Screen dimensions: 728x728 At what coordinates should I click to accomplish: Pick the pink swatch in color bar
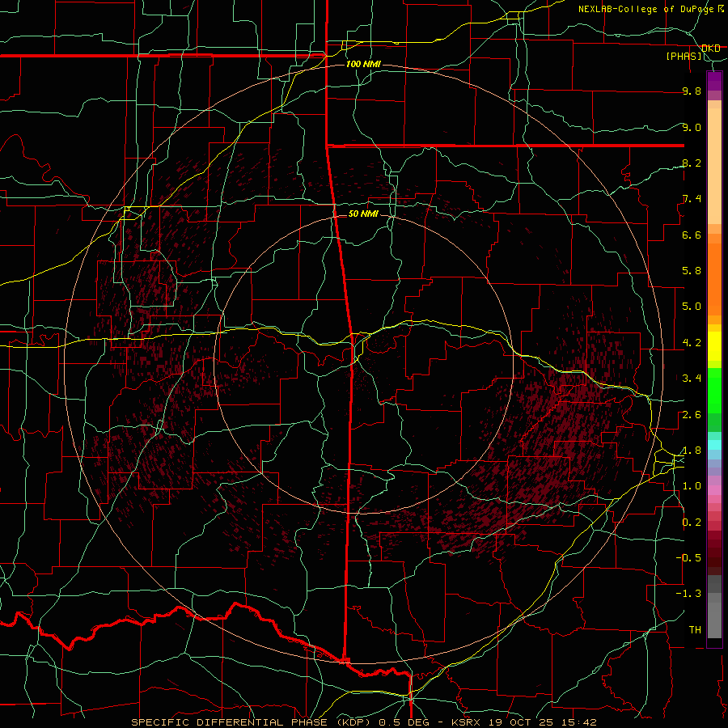pyautogui.click(x=714, y=490)
